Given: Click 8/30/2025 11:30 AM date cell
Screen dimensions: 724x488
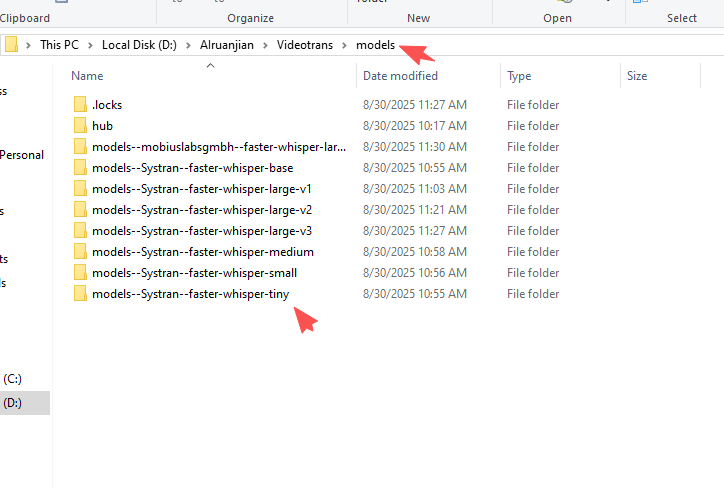Looking at the screenshot, I should (x=415, y=147).
